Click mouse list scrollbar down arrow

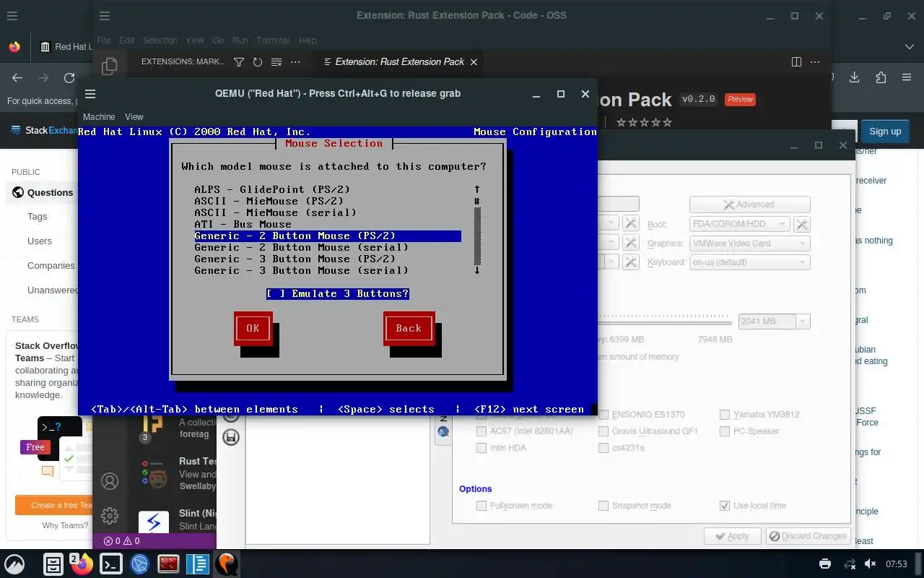coord(477,270)
